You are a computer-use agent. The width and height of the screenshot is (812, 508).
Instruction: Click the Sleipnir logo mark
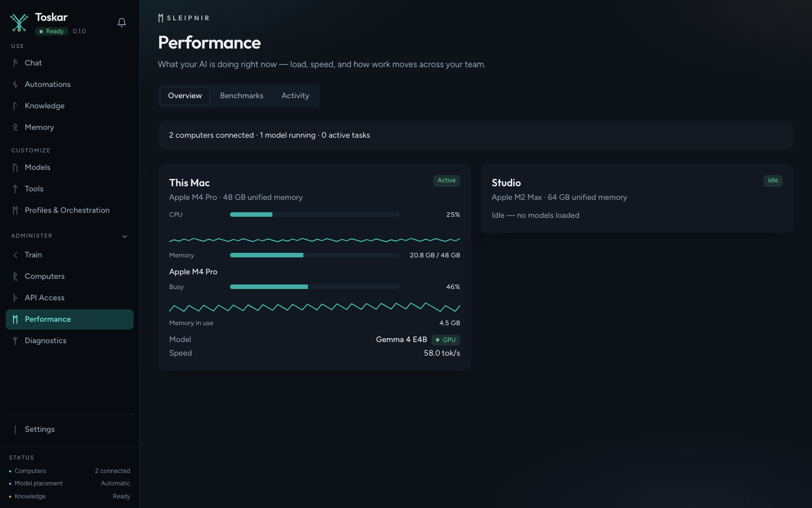(x=161, y=18)
